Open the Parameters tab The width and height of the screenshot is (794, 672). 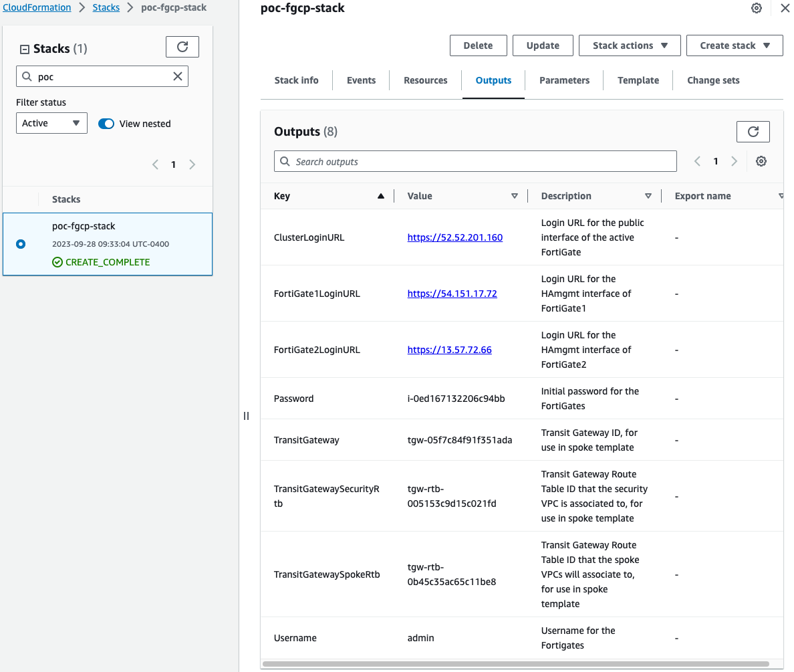click(564, 81)
